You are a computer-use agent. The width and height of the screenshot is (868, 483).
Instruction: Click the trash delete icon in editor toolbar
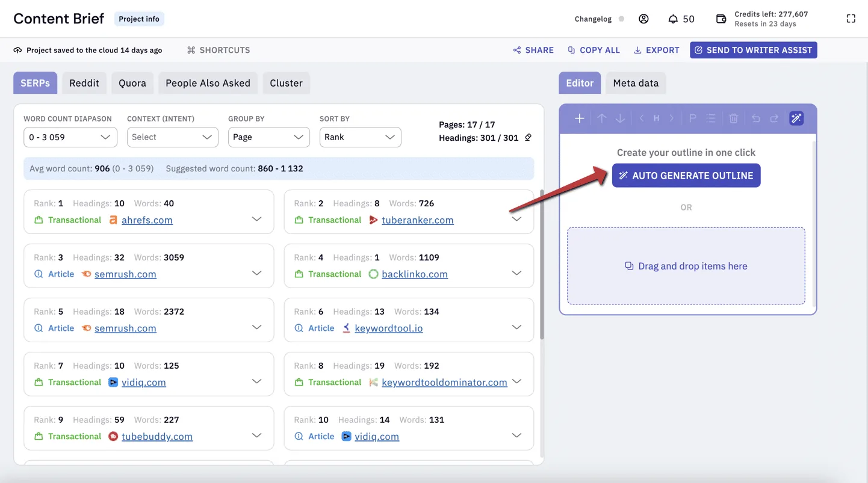[x=733, y=118]
